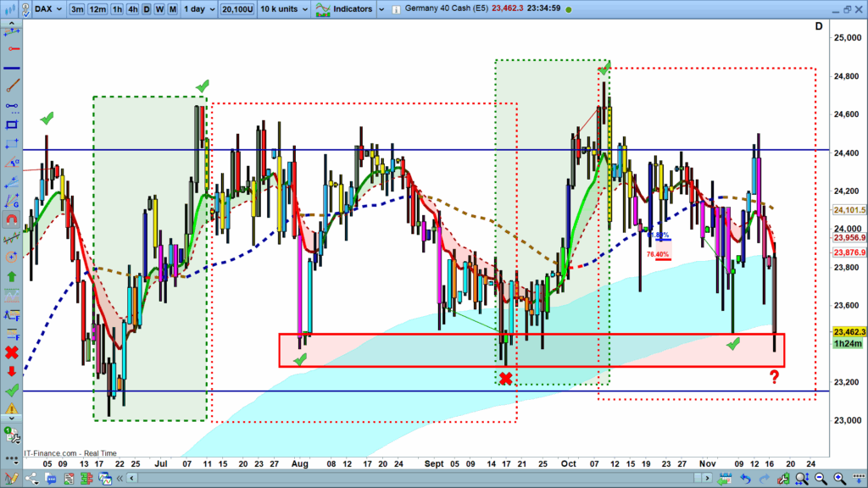Pick the rectangle drawing tool

pos(12,125)
